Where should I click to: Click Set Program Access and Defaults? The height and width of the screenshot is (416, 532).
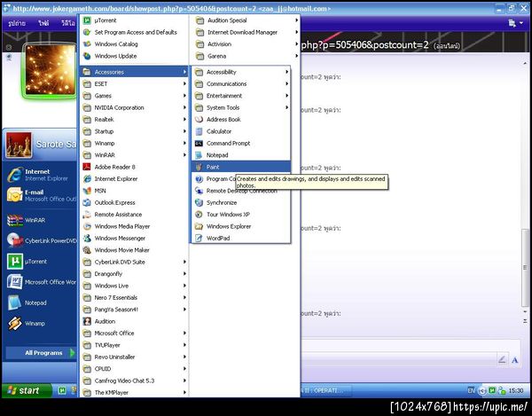134,32
